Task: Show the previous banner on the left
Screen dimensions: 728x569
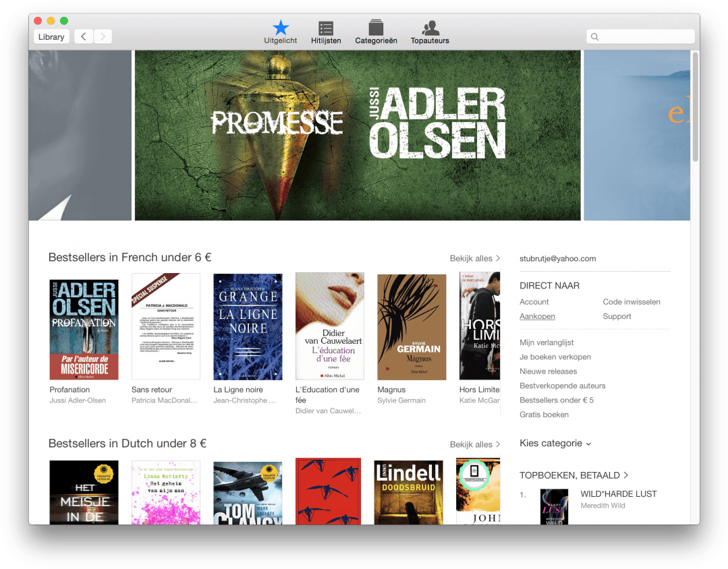Action: click(80, 135)
